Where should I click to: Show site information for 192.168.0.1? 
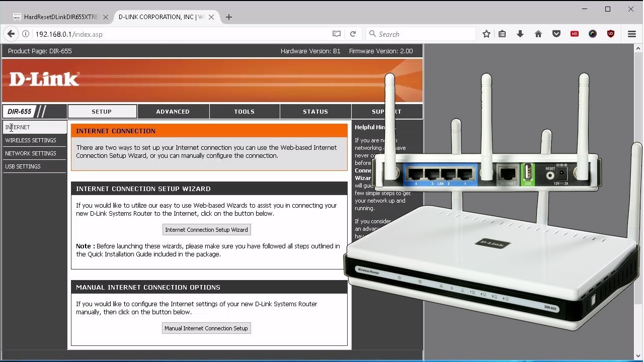(26, 34)
